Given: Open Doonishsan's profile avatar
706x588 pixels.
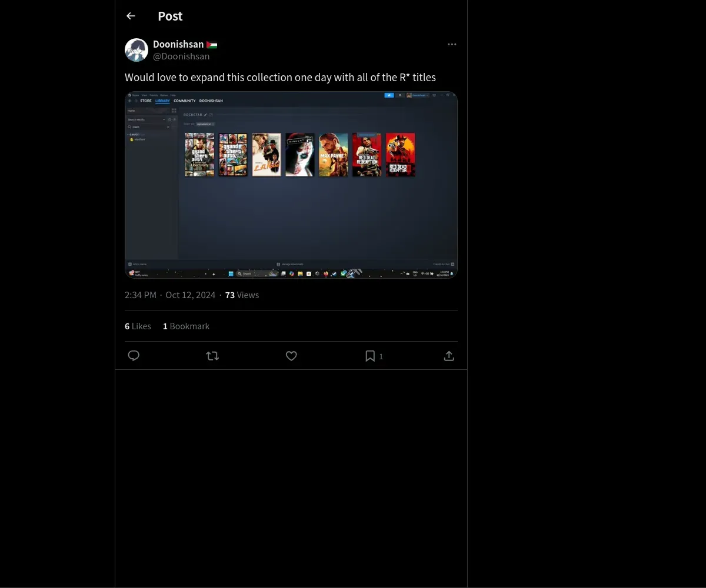Looking at the screenshot, I should pyautogui.click(x=136, y=50).
